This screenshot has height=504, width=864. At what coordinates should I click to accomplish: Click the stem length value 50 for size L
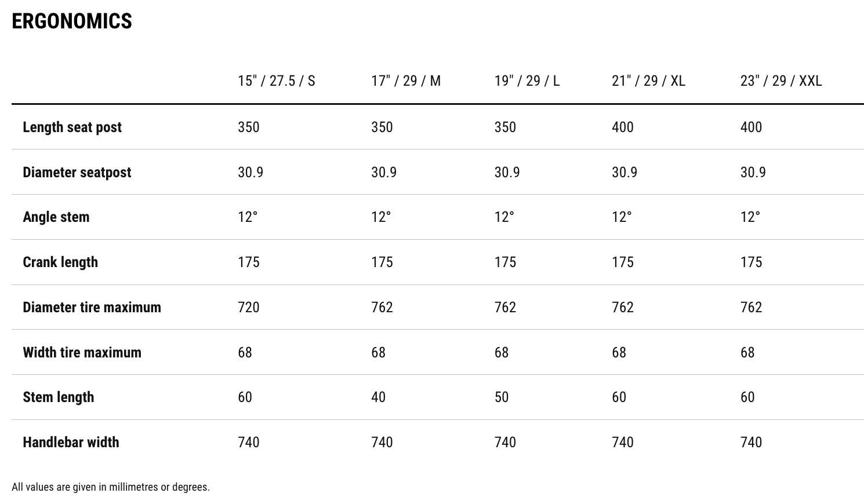[501, 397]
